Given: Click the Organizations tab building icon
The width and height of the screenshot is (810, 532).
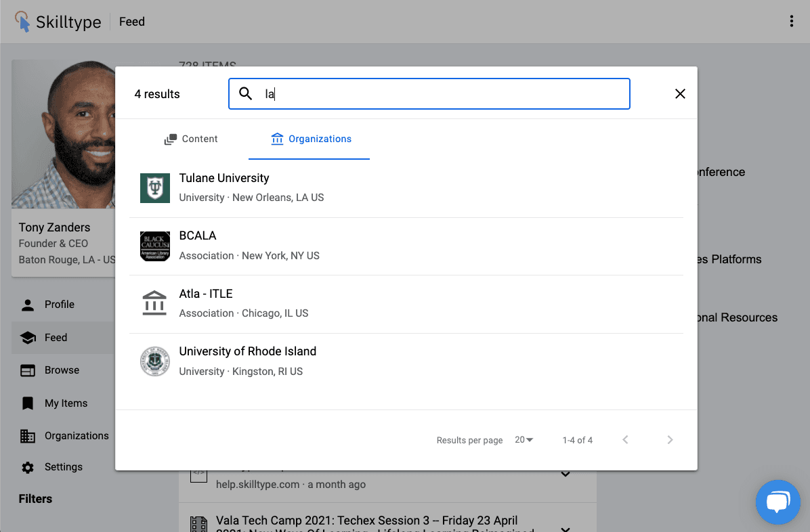Looking at the screenshot, I should tap(278, 139).
